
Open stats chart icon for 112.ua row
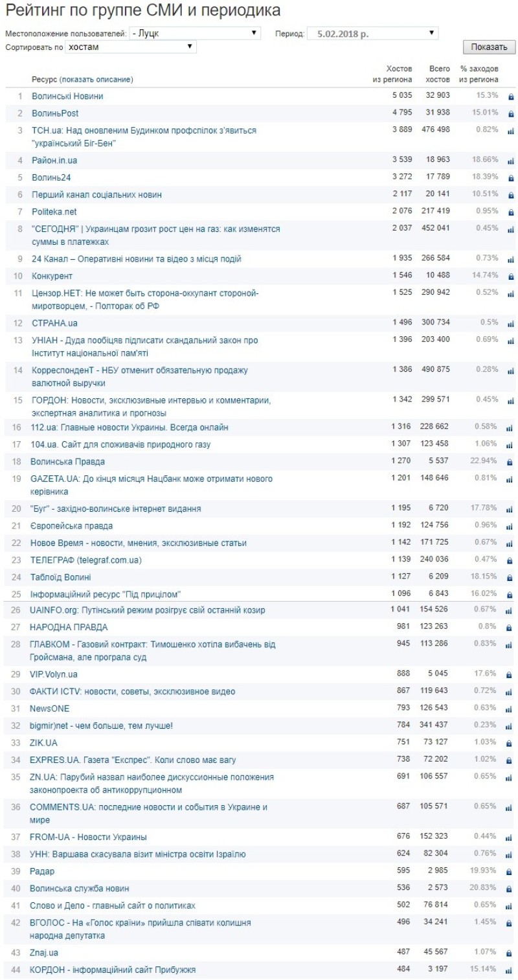click(x=510, y=428)
